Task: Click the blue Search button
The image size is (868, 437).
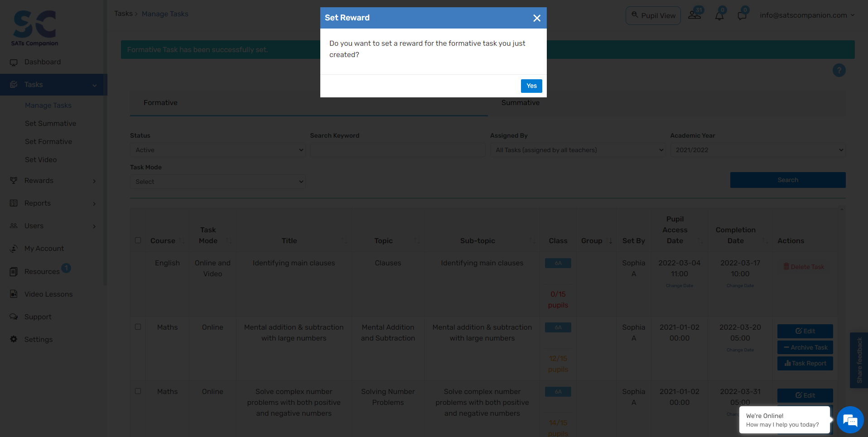Action: tap(788, 180)
